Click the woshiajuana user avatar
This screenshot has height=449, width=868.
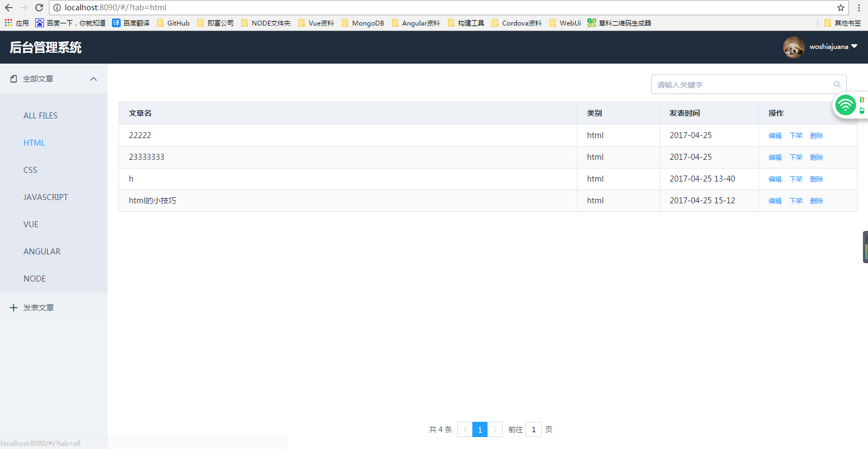(x=794, y=47)
